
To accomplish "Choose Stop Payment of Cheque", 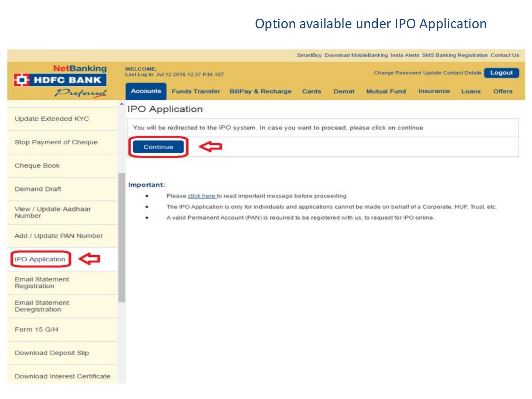I will coord(62,142).
